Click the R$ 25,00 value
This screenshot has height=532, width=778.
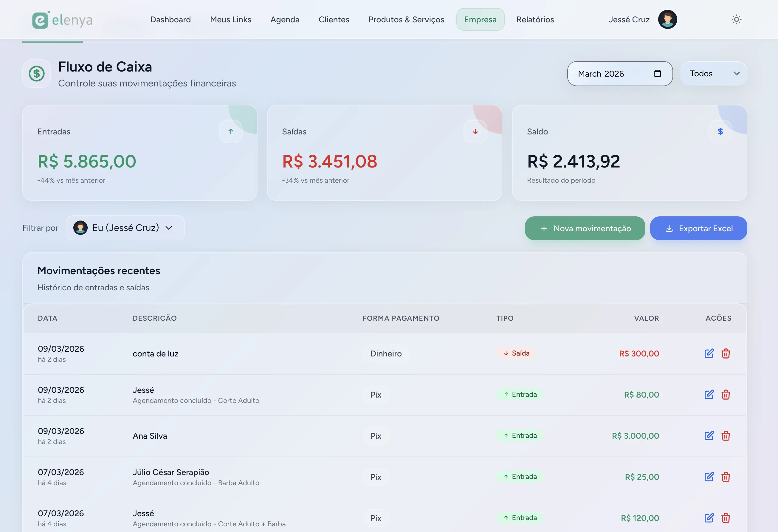coord(642,477)
